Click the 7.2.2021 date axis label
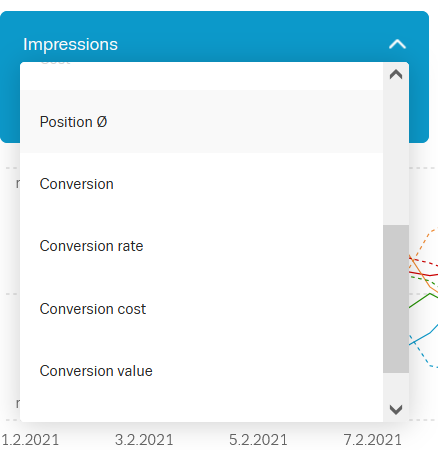438x450 pixels. (372, 440)
